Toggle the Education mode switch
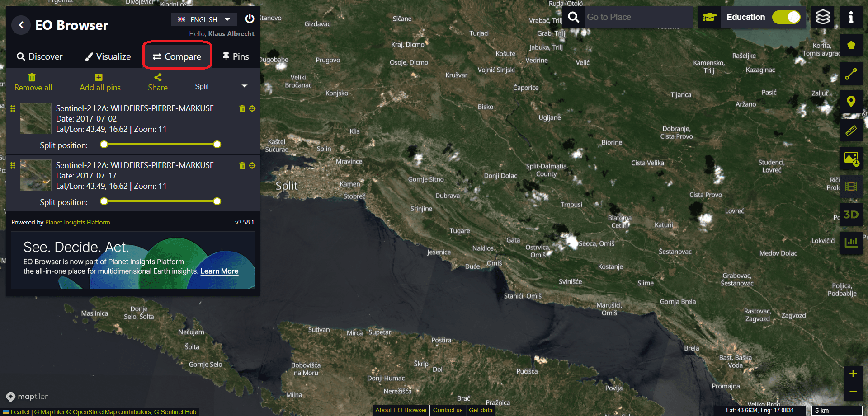Viewport: 868px width, 416px height. [x=786, y=17]
